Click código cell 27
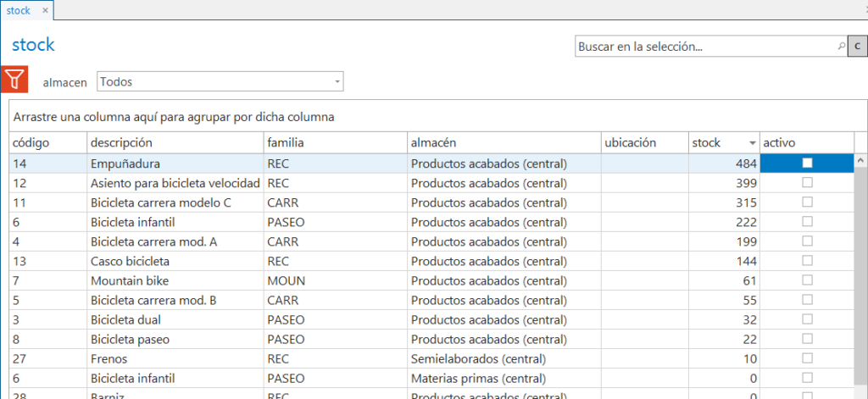This screenshot has height=399, width=868. pos(47,358)
